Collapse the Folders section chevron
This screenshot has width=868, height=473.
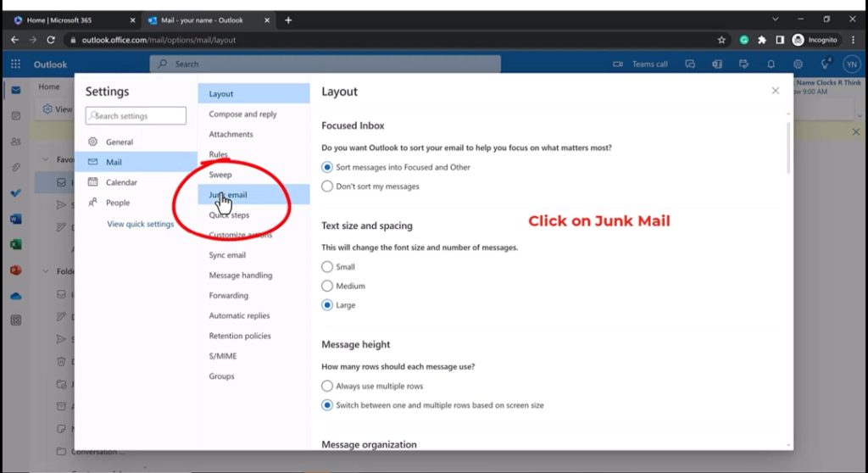click(46, 272)
